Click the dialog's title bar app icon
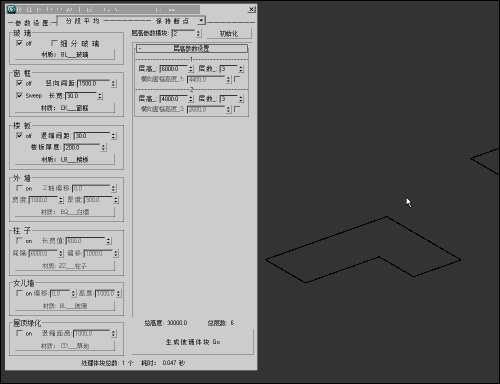500x384 pixels. point(11,9)
